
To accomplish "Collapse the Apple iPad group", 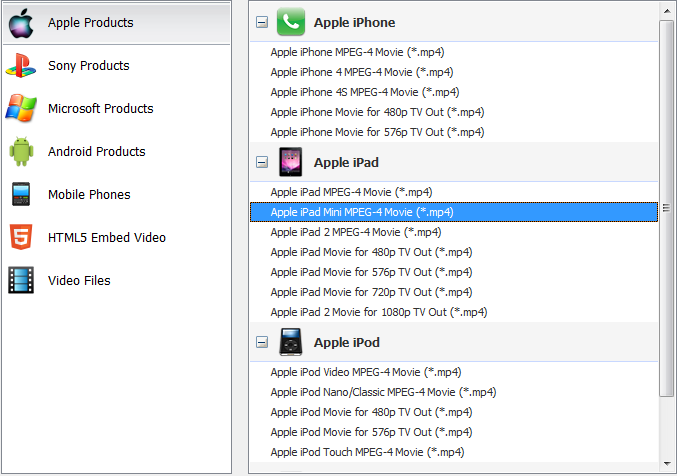I will 262,162.
